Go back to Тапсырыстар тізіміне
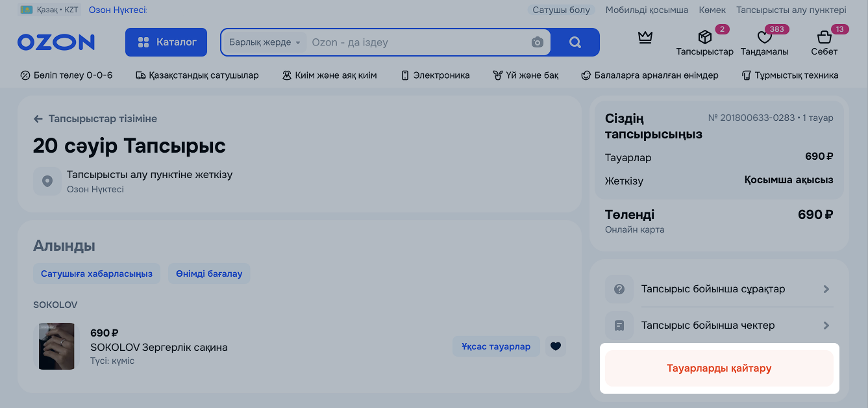Image resolution: width=868 pixels, height=408 pixels. coord(95,119)
